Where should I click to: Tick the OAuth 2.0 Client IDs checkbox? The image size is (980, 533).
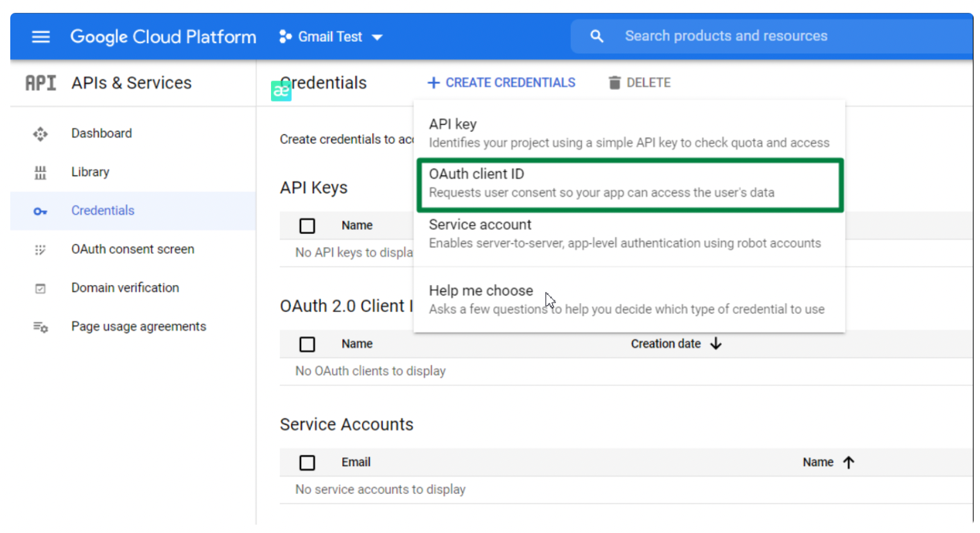tap(308, 344)
